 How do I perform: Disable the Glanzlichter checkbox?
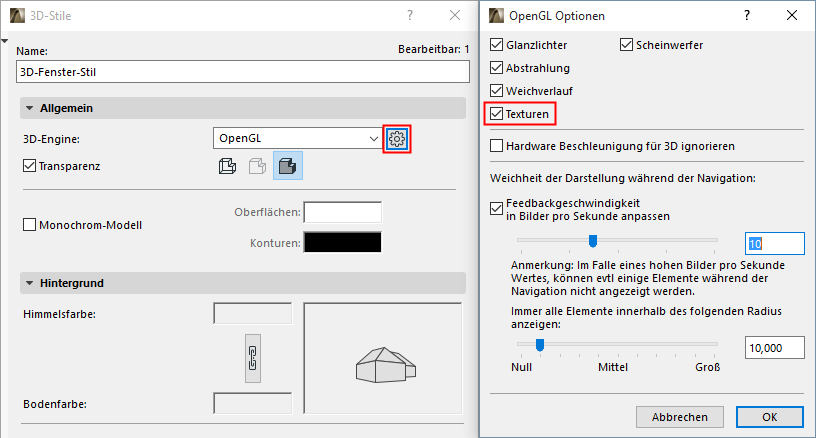(497, 45)
